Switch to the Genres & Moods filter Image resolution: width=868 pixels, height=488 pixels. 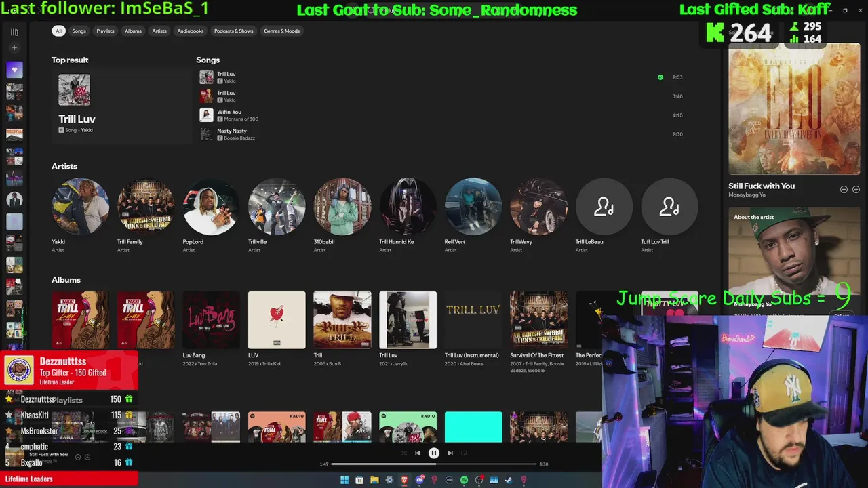coord(281,30)
